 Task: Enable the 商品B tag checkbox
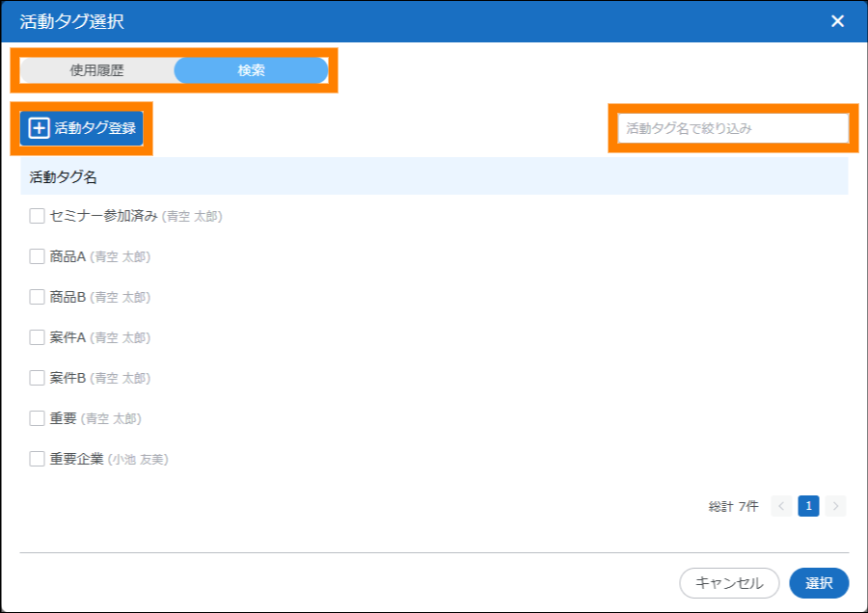pyautogui.click(x=37, y=297)
